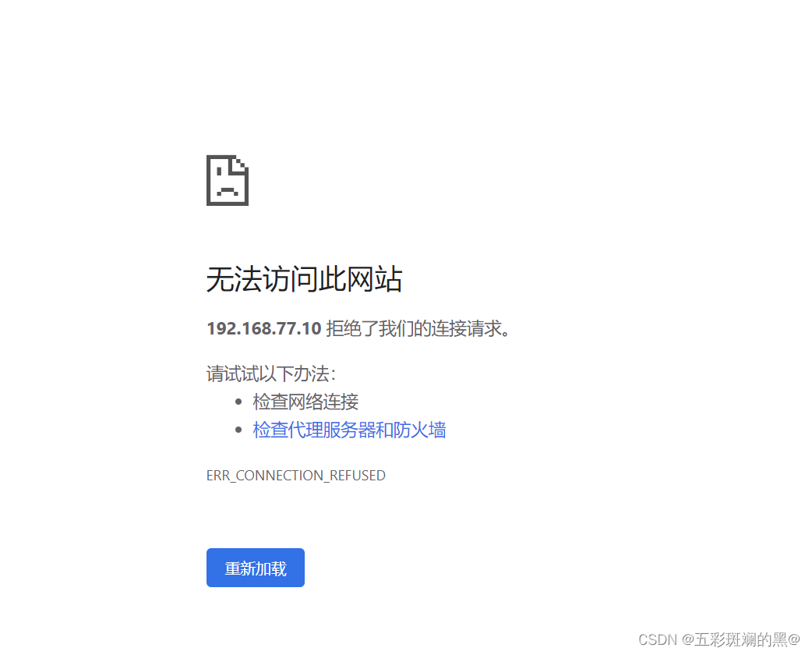
Task: Select the ERR_CONNECTION_REFUSED error code text
Action: tap(295, 475)
